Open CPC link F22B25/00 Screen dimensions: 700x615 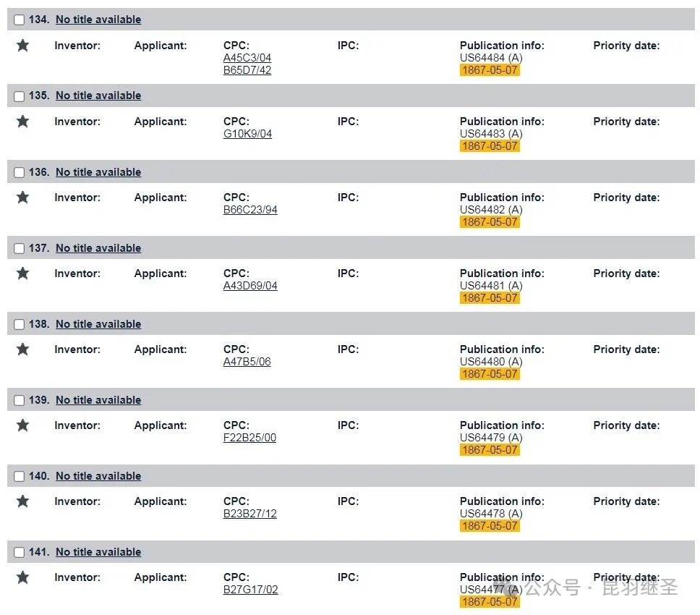(x=250, y=437)
